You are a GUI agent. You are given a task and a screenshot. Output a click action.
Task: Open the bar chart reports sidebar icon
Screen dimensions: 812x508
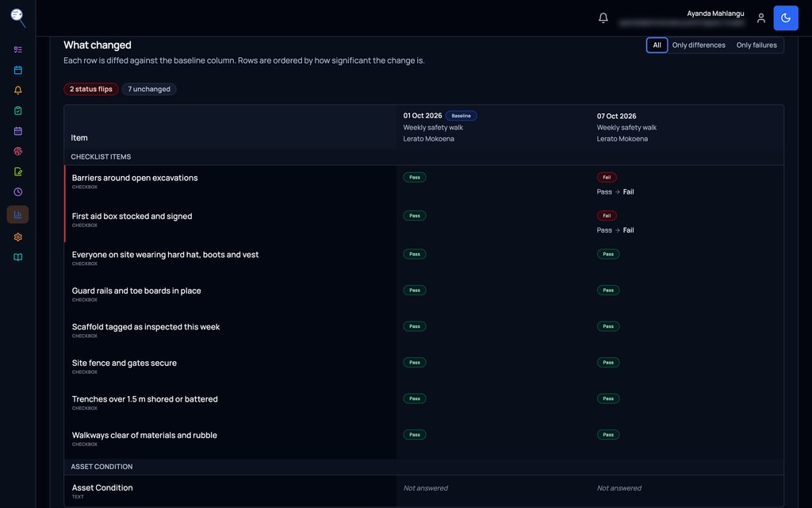17,214
